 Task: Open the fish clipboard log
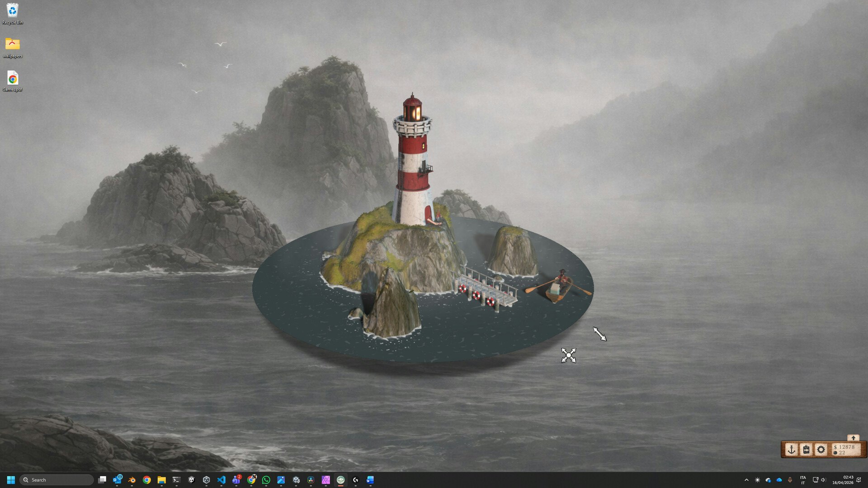tap(806, 450)
